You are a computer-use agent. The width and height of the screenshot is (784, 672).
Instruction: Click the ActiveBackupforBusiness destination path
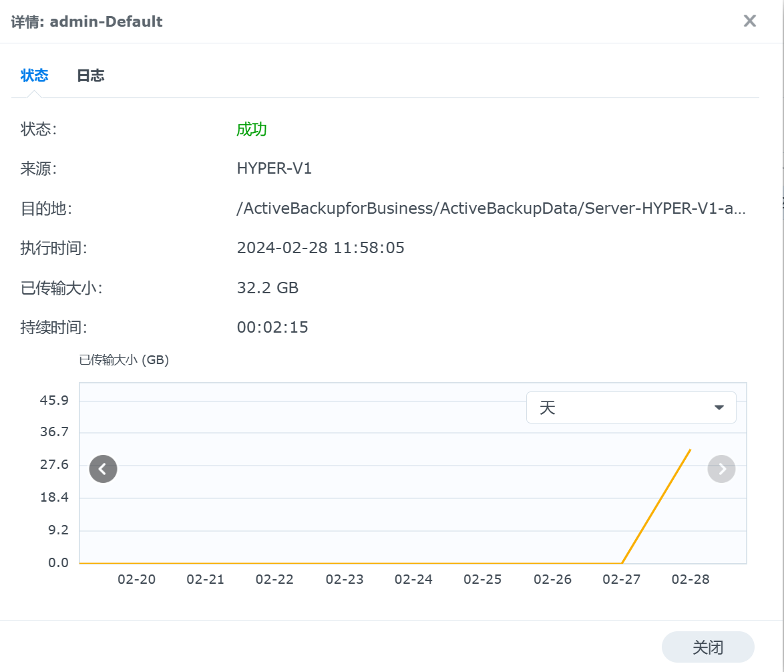pyautogui.click(x=491, y=208)
